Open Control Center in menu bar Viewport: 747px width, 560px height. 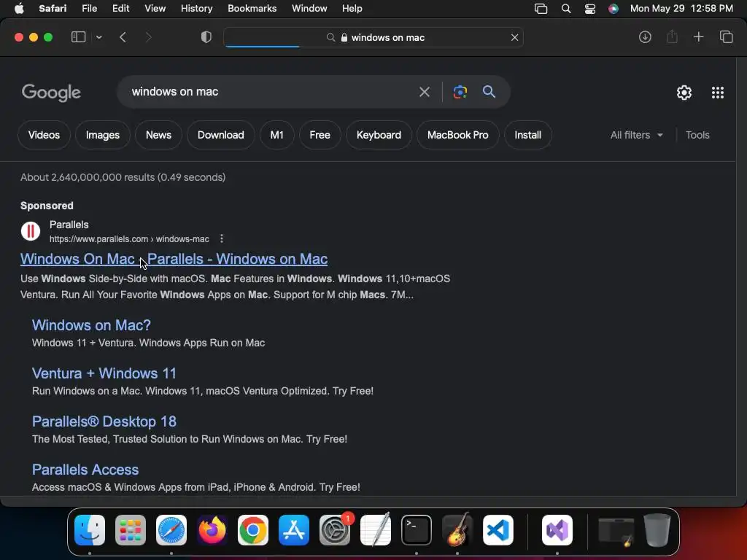coord(589,9)
